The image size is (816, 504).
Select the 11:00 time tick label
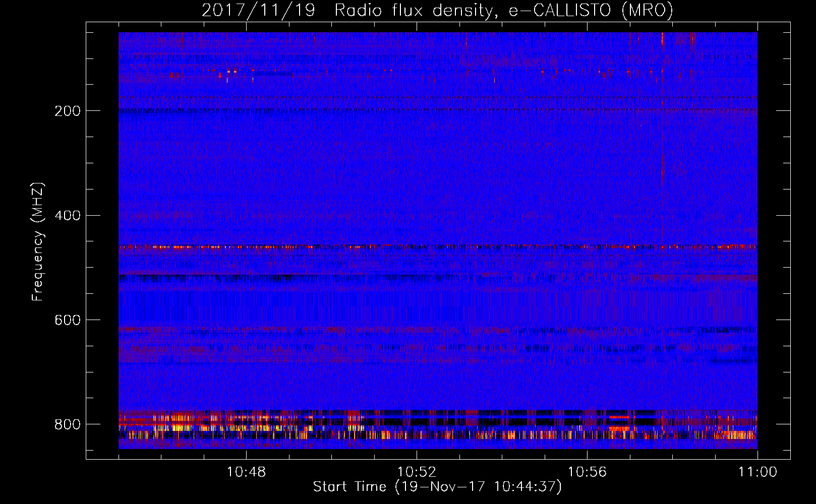757,472
